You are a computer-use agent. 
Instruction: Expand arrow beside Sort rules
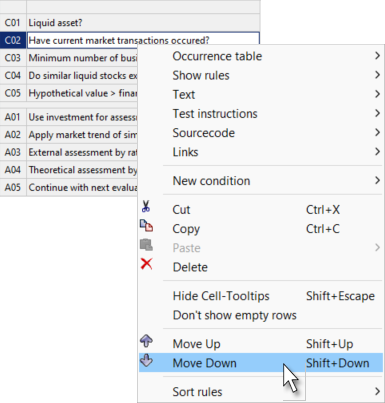coord(377,391)
